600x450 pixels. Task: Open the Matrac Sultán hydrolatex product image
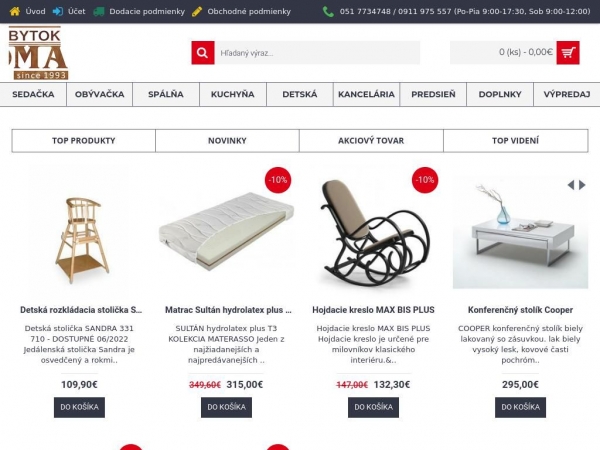(x=227, y=231)
